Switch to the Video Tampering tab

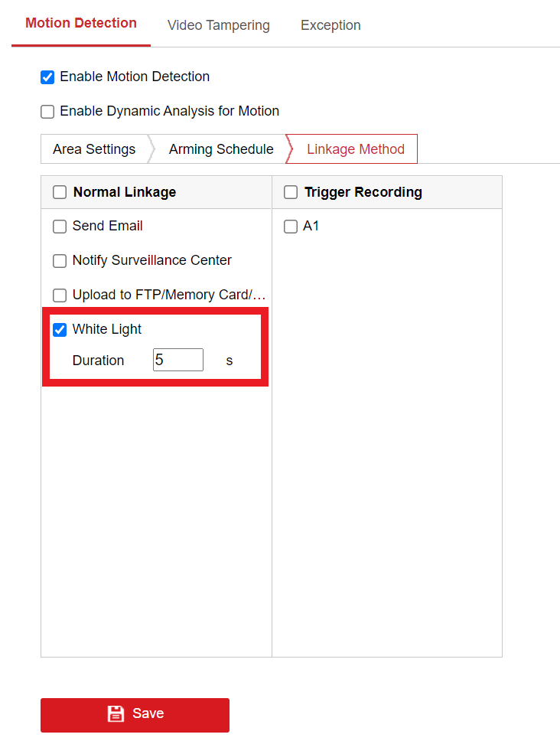point(218,25)
